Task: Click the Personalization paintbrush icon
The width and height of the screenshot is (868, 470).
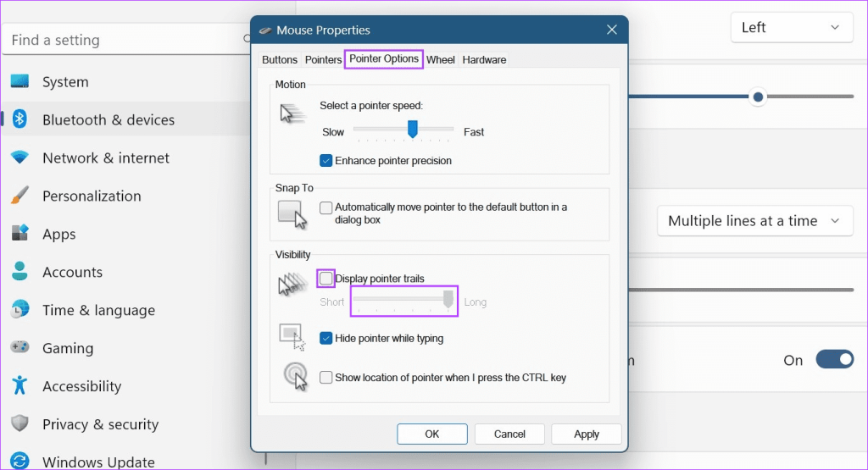Action: click(20, 196)
